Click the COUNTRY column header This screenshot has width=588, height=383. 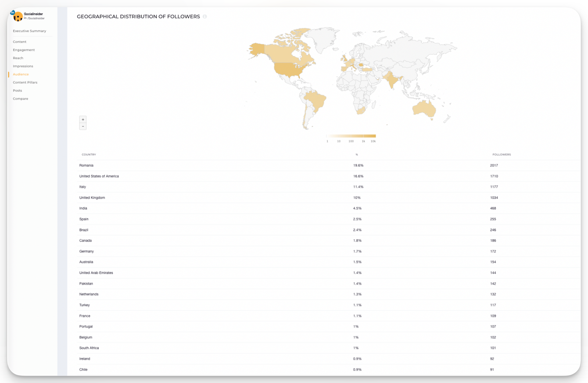click(x=89, y=155)
